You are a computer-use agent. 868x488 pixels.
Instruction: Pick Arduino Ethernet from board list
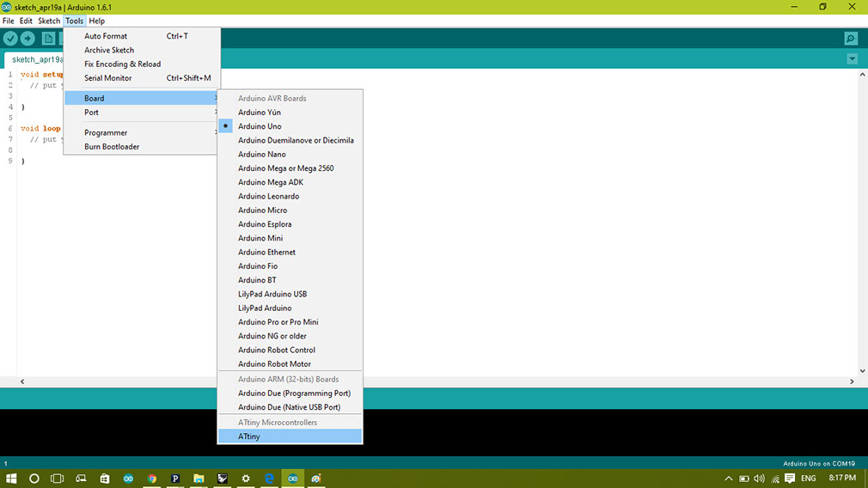(x=290, y=252)
